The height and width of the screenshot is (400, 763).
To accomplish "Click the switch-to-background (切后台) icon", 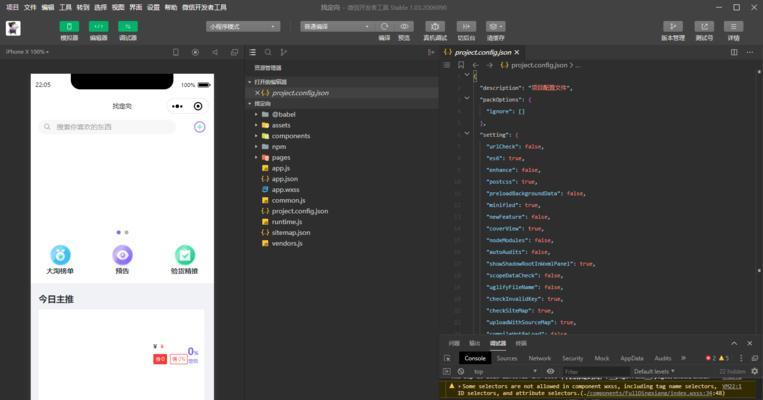I will tap(466, 26).
